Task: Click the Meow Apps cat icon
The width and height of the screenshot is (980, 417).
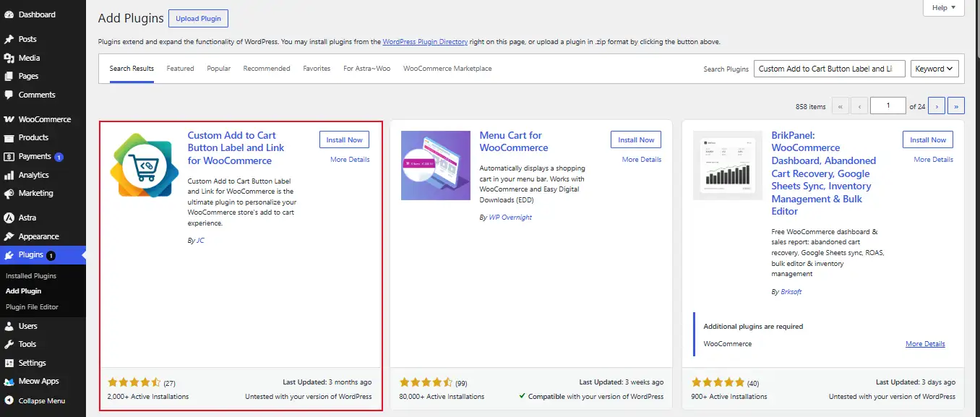Action: pyautogui.click(x=9, y=382)
